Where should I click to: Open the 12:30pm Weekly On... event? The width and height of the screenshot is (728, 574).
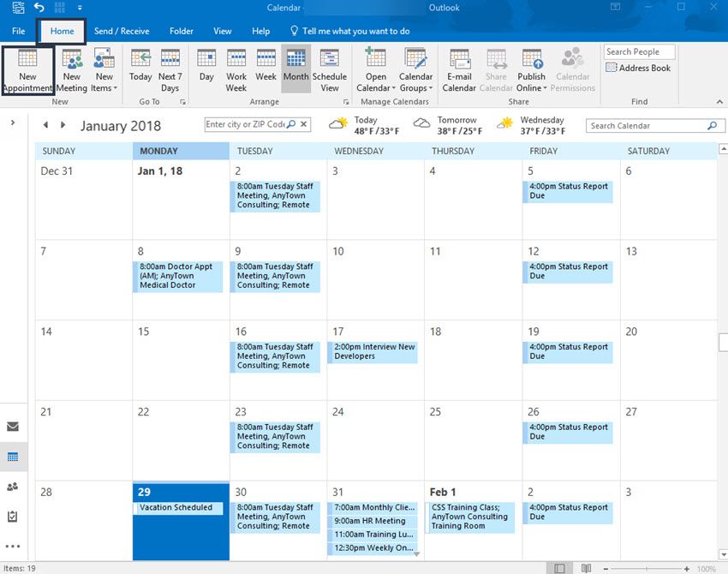(x=373, y=548)
